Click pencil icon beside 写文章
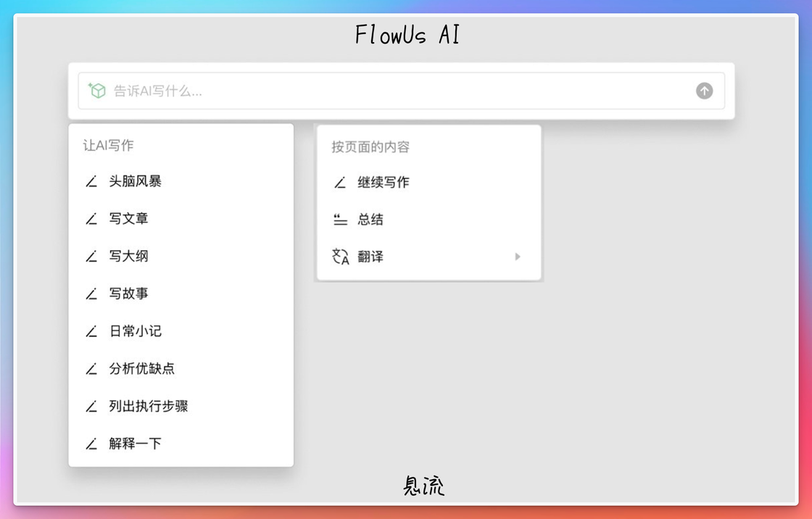812x519 pixels. pyautogui.click(x=91, y=219)
